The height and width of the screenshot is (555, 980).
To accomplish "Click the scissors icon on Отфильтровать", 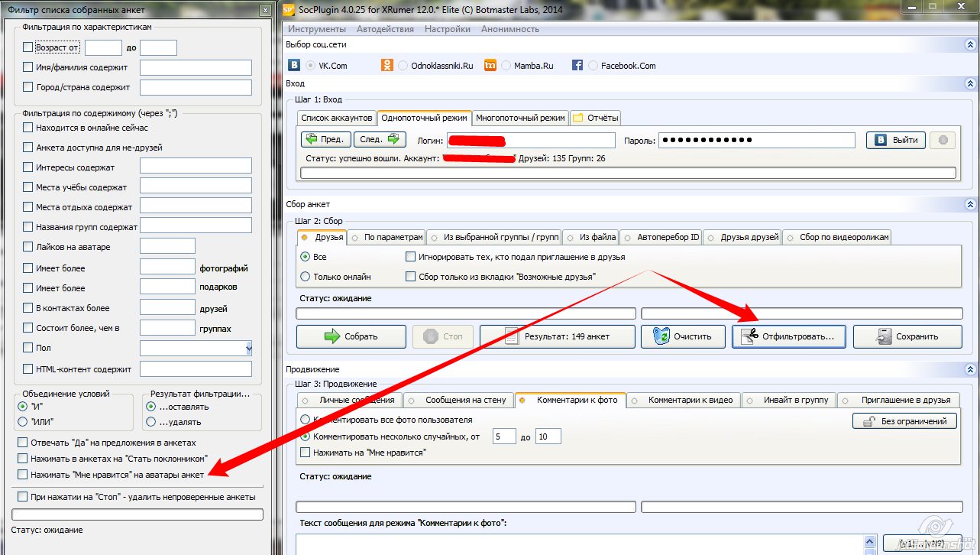I will (749, 336).
